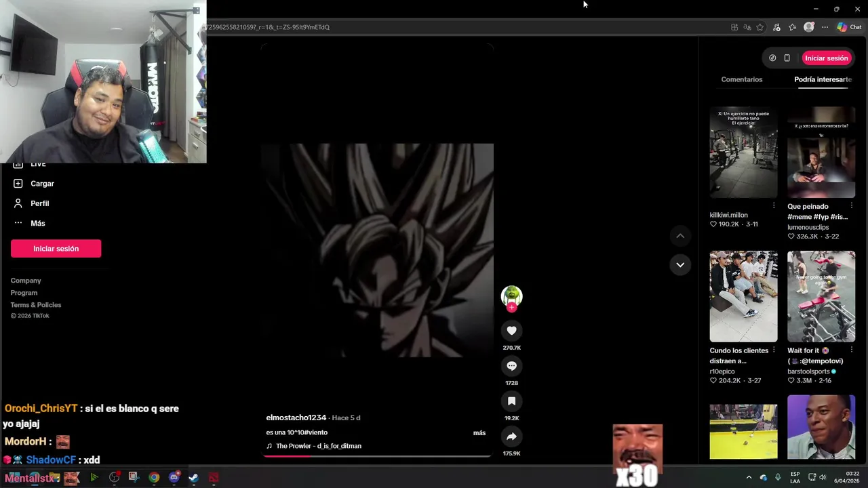Open the browser profile avatar

click(808, 27)
